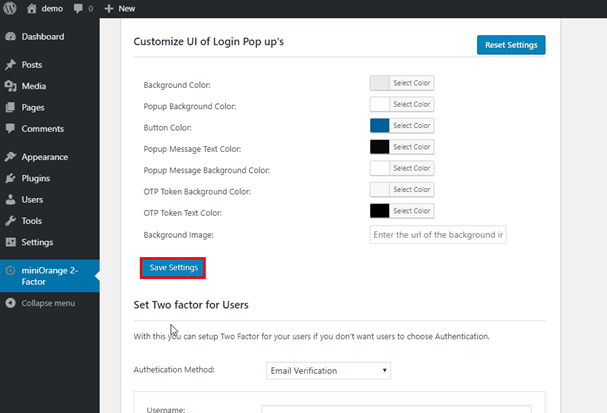Open the Authentication Method dropdown
Image resolution: width=607 pixels, height=413 pixels.
click(x=328, y=370)
